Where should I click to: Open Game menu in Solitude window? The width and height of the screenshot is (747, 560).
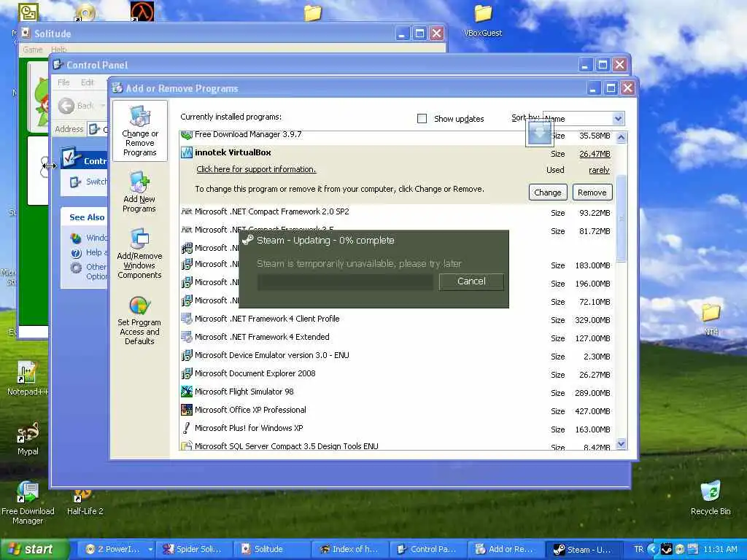tap(32, 50)
